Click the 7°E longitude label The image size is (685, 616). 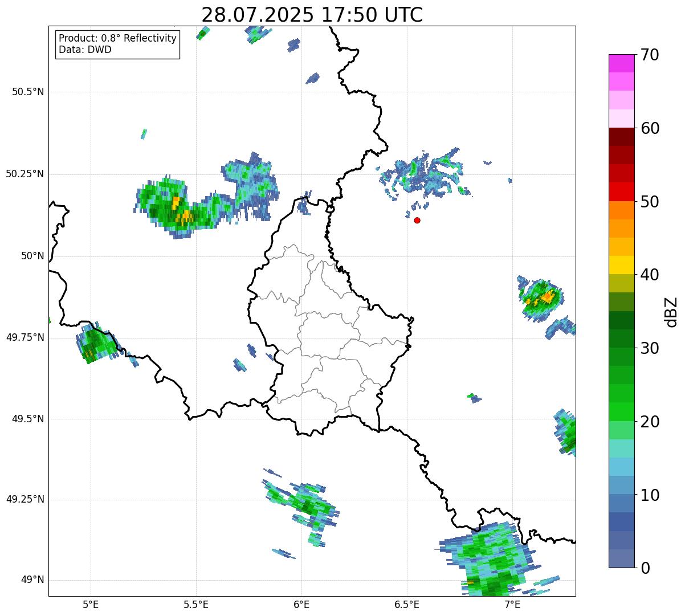coord(512,605)
